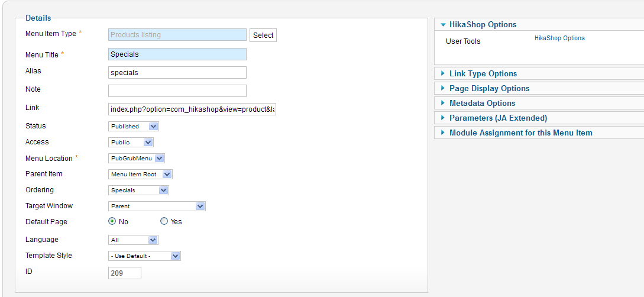644x297 pixels.
Task: Open the Template Style dropdown
Action: point(145,256)
